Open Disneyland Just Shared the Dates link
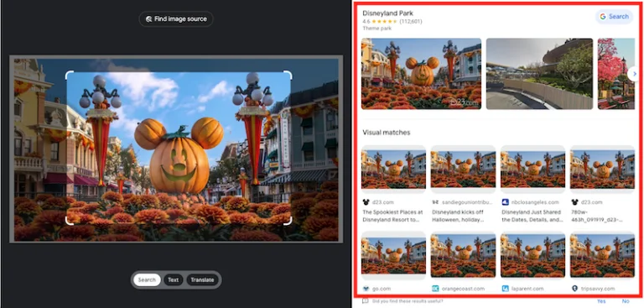Image resolution: width=644 pixels, height=308 pixels. point(532,217)
